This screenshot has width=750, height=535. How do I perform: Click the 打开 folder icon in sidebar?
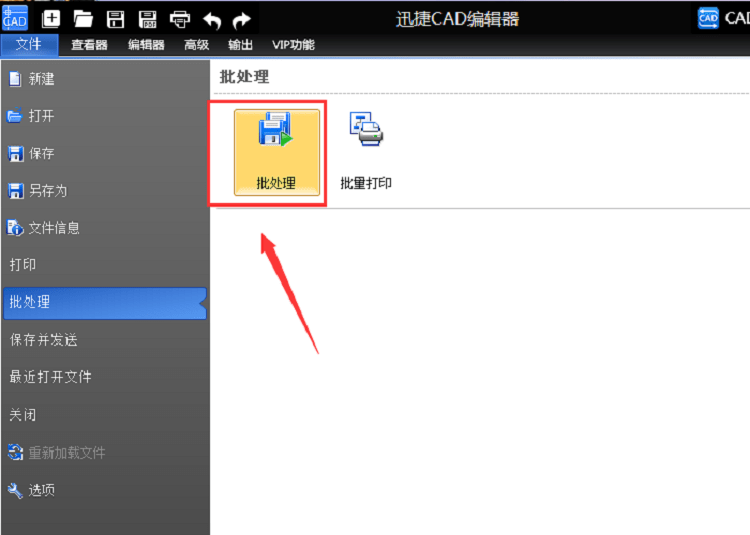tap(14, 116)
